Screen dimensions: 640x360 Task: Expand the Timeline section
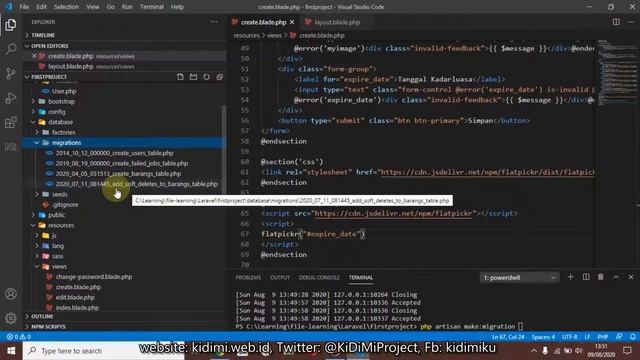(43, 35)
